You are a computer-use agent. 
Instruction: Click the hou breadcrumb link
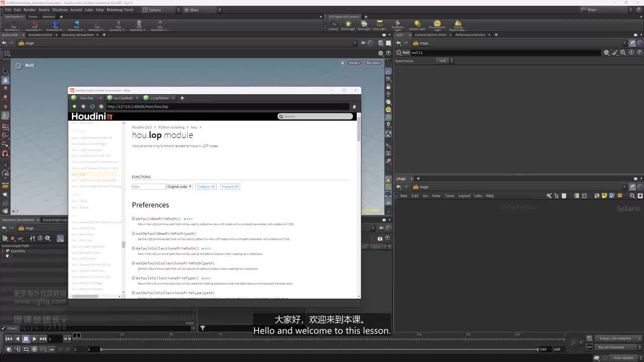click(x=194, y=127)
